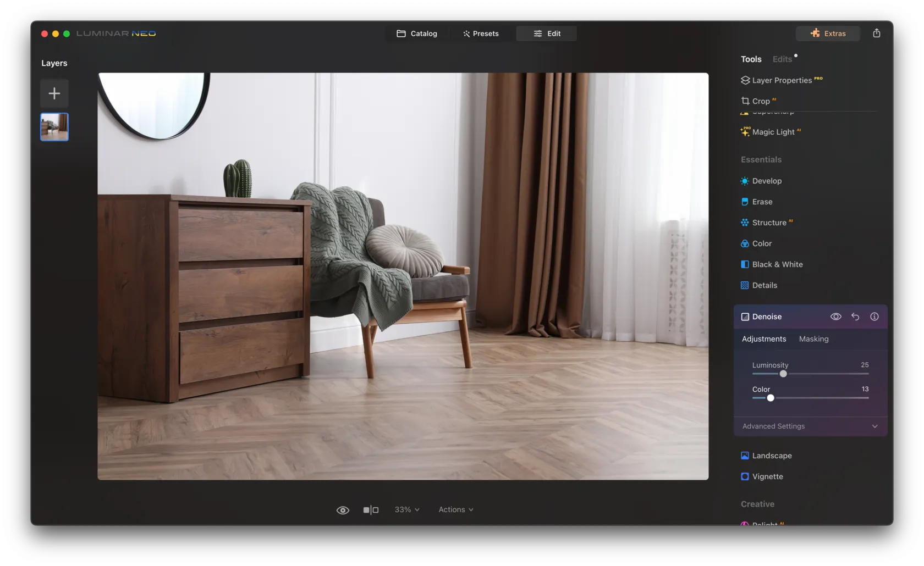Click the Extras button
Viewport: 924px width, 566px height.
pos(828,34)
